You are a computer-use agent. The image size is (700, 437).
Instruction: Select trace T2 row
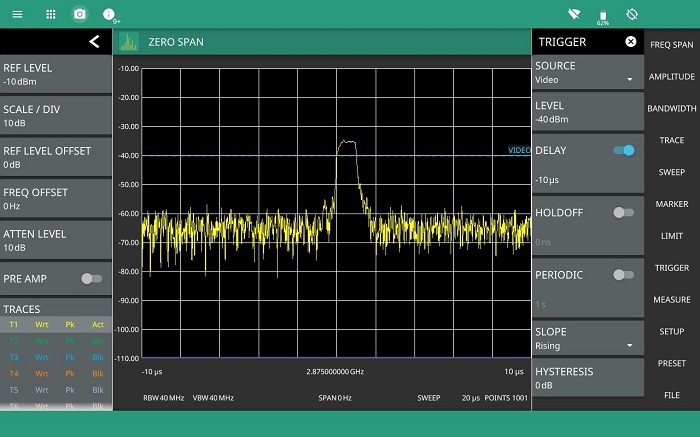56,341
